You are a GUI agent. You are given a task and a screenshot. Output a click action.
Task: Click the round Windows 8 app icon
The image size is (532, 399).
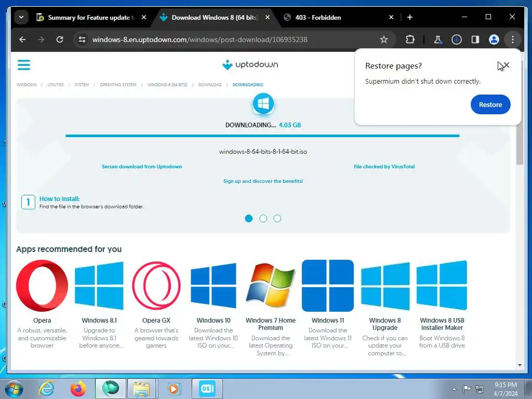pos(263,103)
